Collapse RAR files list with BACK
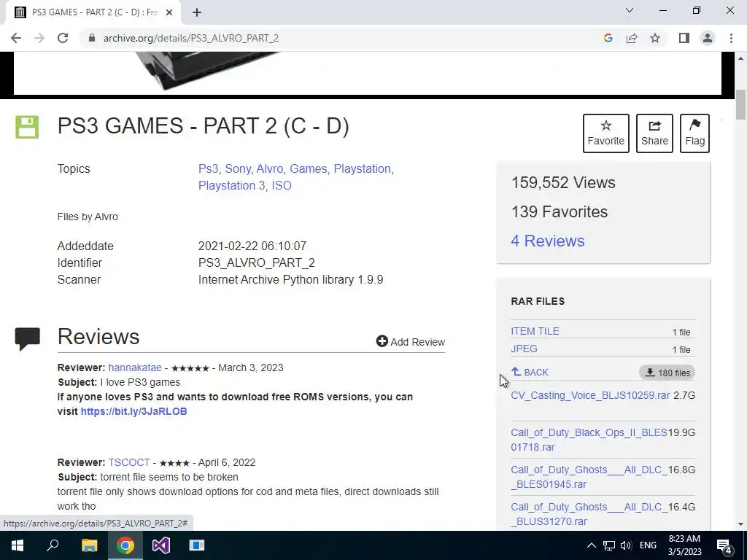This screenshot has width=747, height=560. point(530,372)
